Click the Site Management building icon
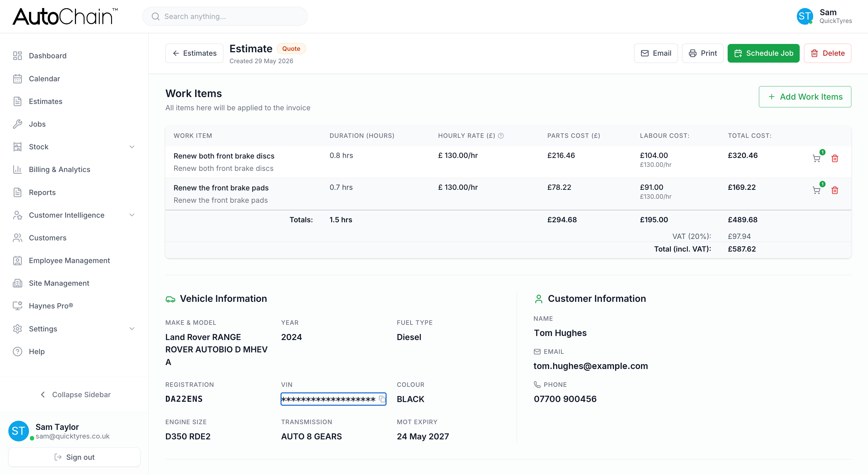The image size is (868, 475). pos(18,283)
